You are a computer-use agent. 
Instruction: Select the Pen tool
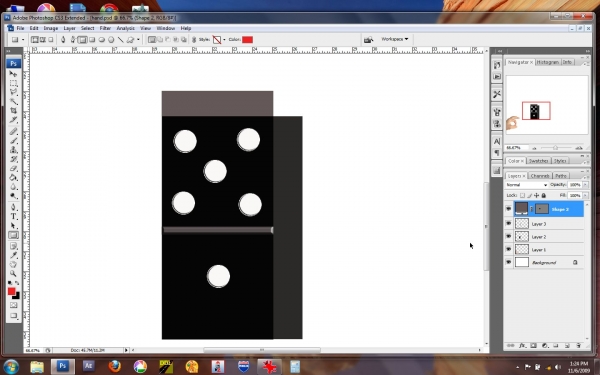pyautogui.click(x=13, y=207)
